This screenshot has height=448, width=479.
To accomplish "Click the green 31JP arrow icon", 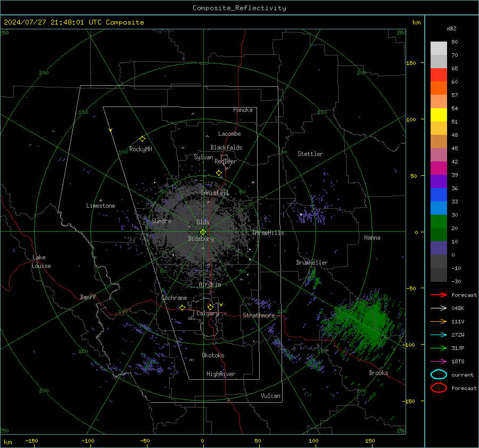I will (439, 348).
